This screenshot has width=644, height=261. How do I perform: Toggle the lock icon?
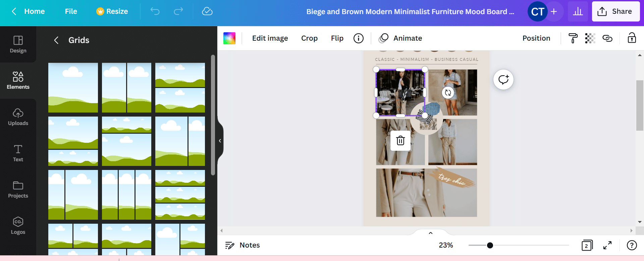(632, 38)
